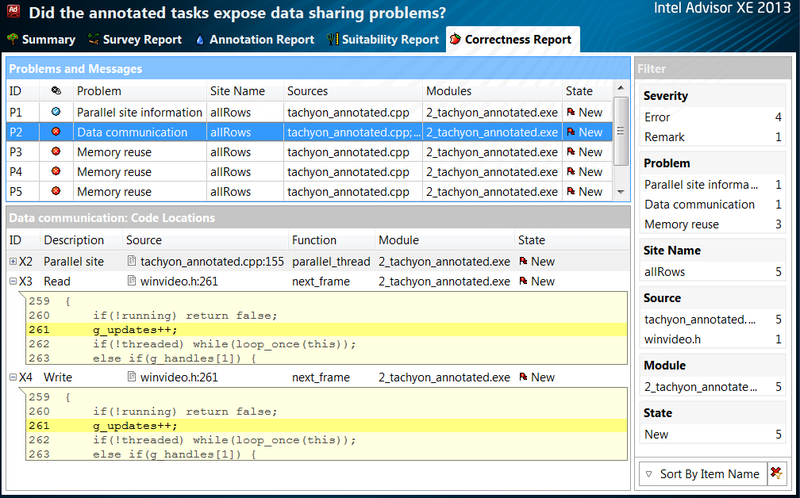Open the Sort By Item Name dropdown
The image size is (800, 498).
702,473
